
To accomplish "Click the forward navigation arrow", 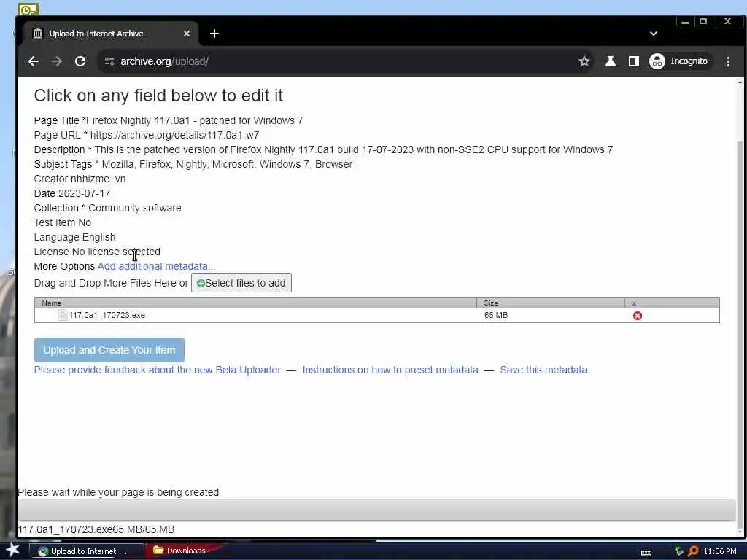I will coord(57,61).
